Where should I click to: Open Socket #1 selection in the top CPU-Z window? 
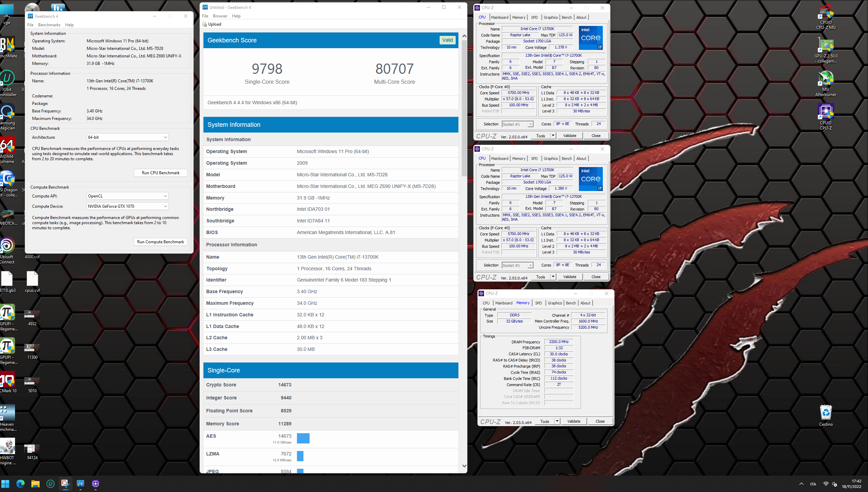click(517, 124)
